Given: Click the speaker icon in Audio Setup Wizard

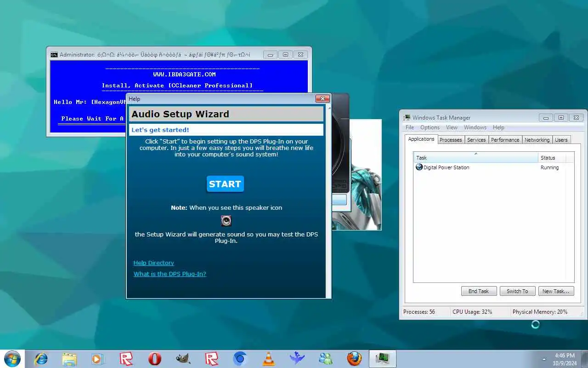Looking at the screenshot, I should coord(226,221).
